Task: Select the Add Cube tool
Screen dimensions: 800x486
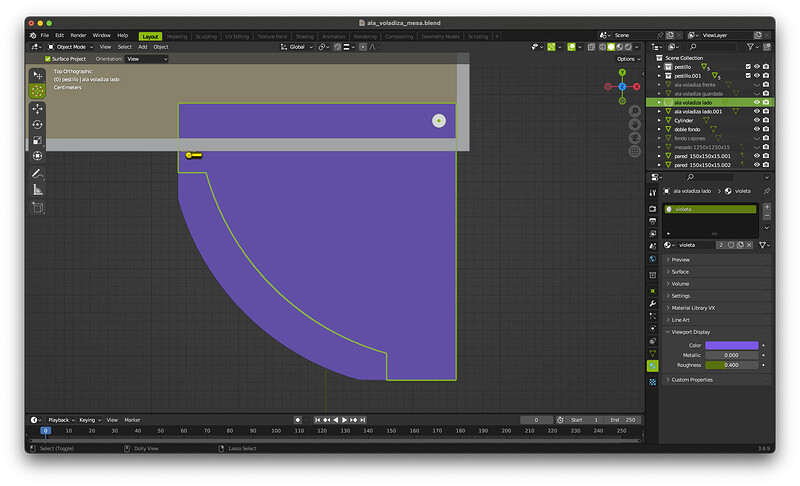Action: 37,208
